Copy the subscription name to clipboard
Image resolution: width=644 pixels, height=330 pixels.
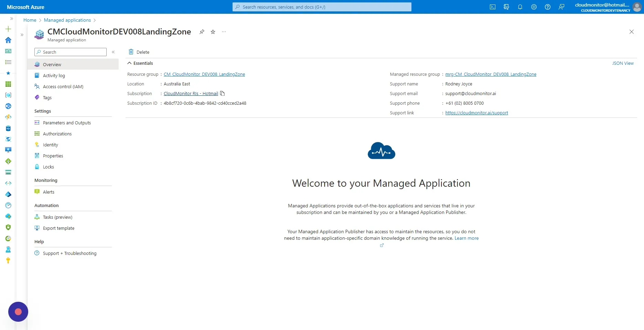(x=222, y=93)
